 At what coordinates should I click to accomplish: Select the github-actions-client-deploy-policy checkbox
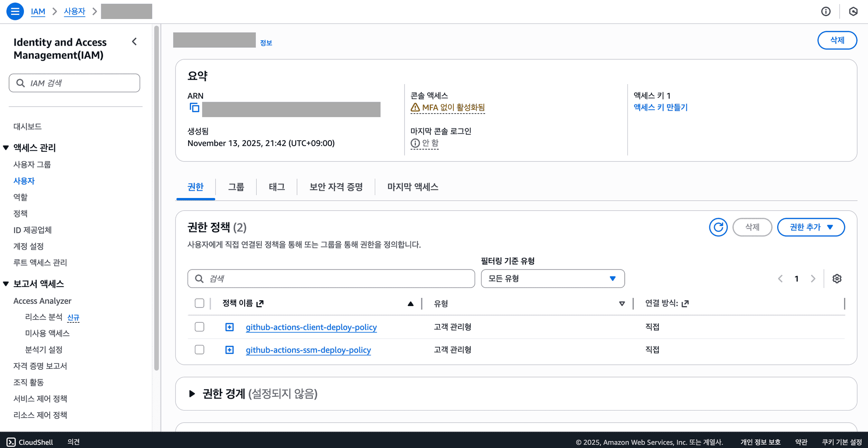tap(199, 326)
